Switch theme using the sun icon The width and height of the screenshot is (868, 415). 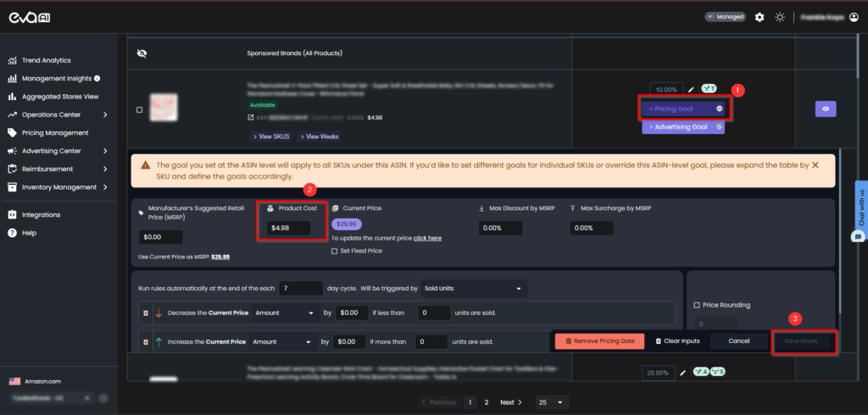(779, 17)
